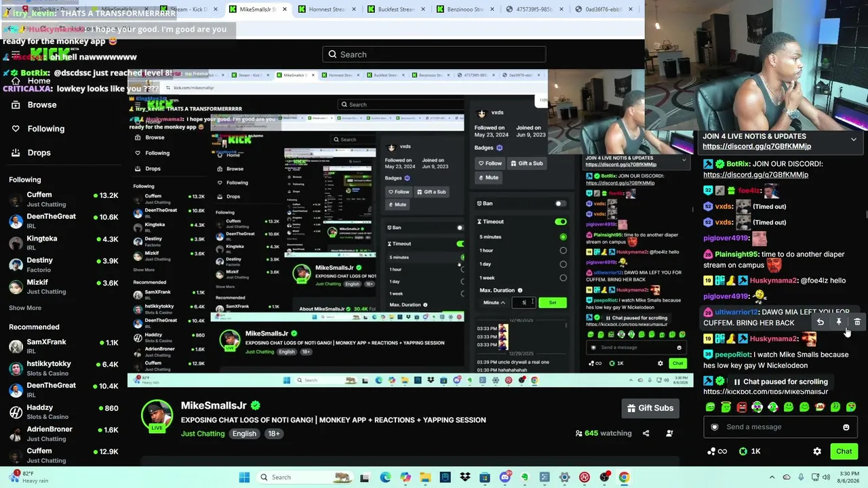This screenshot has width=868, height=488.
Task: Expand Show More under Following list
Action: click(25, 308)
